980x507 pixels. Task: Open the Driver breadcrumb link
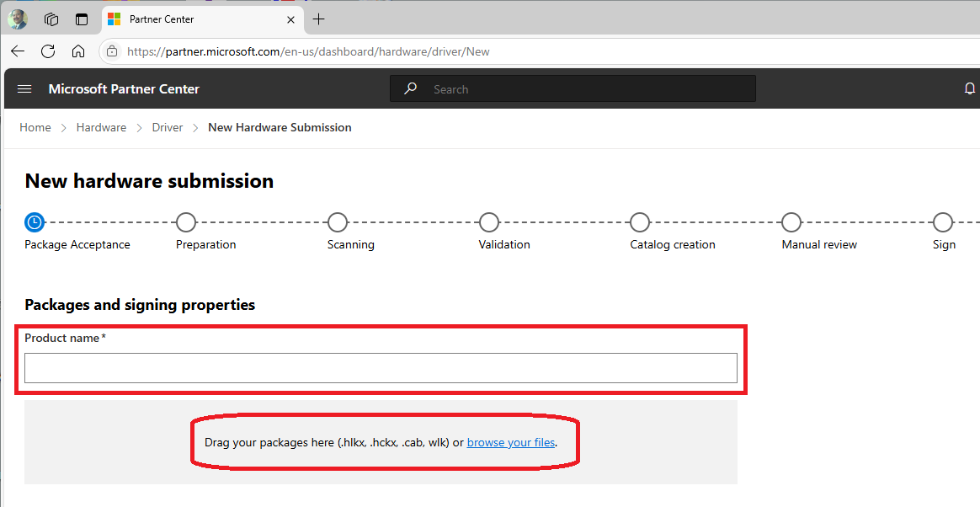[167, 128]
